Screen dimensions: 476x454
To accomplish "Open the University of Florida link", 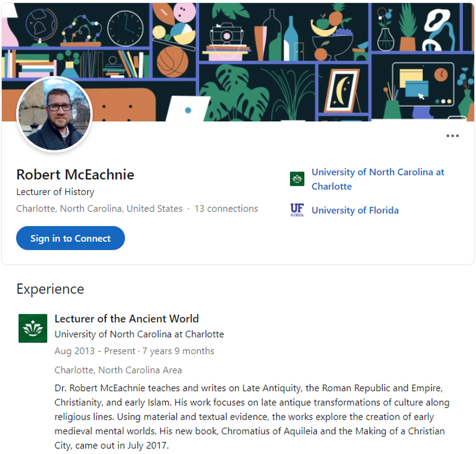I will 355,210.
